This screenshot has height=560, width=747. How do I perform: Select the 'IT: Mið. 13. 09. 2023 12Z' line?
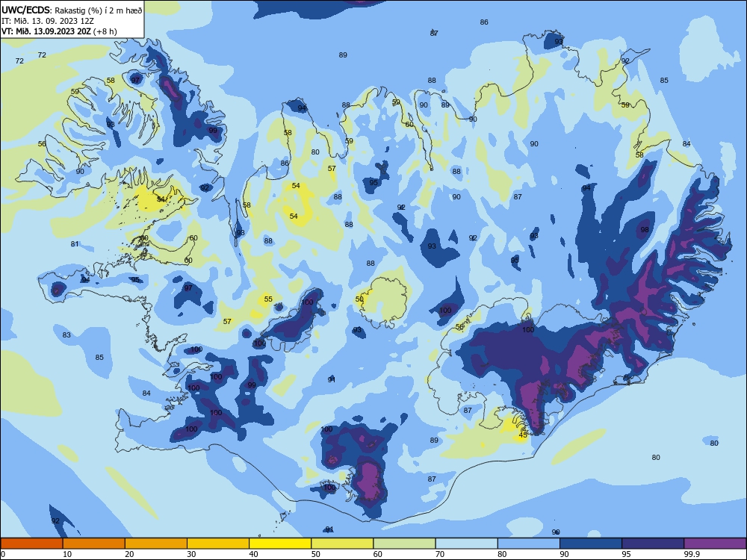(x=48, y=20)
